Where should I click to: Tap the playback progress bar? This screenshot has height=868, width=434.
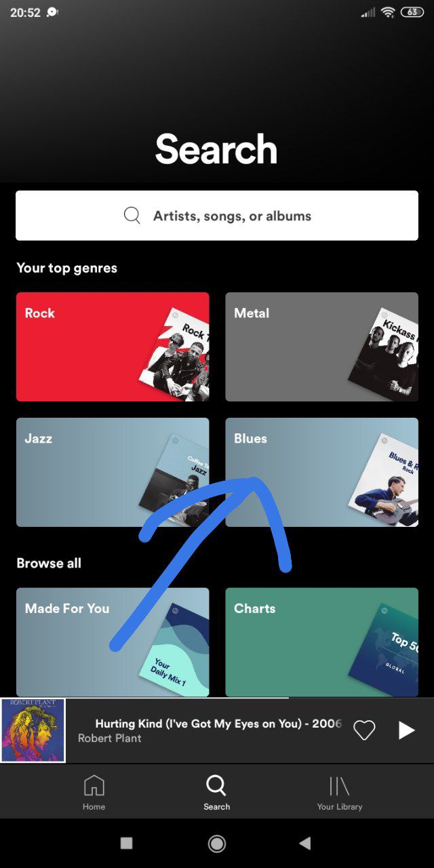click(x=217, y=698)
